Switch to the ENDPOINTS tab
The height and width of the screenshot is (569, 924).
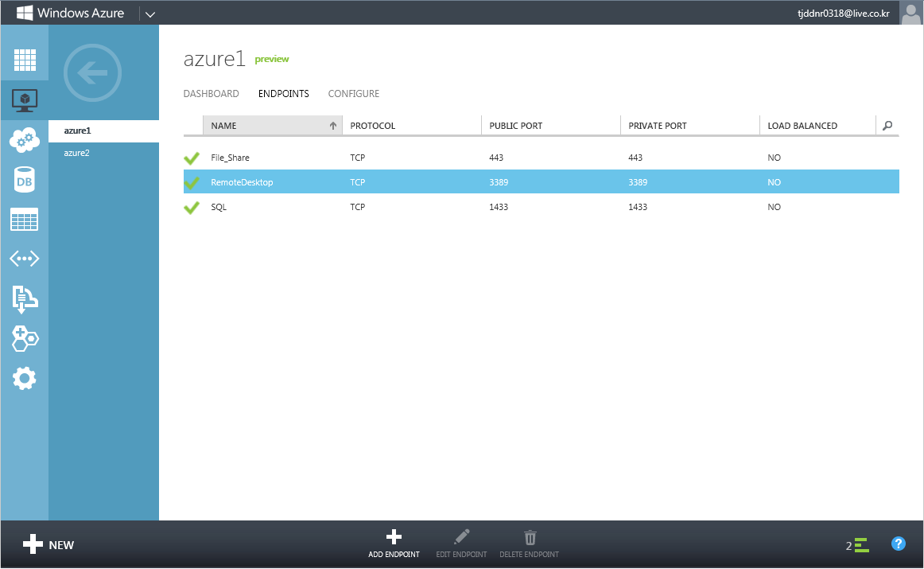[x=283, y=94]
